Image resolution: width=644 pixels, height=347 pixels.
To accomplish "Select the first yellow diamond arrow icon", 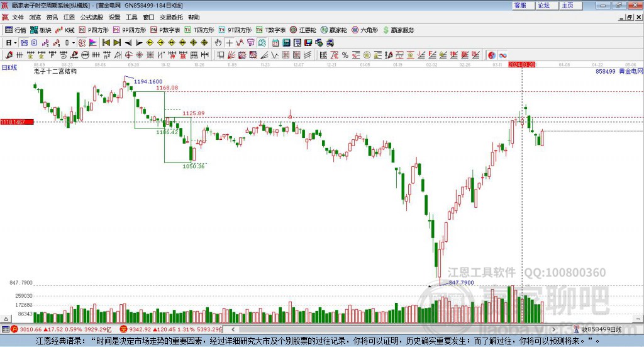I will (x=150, y=43).
